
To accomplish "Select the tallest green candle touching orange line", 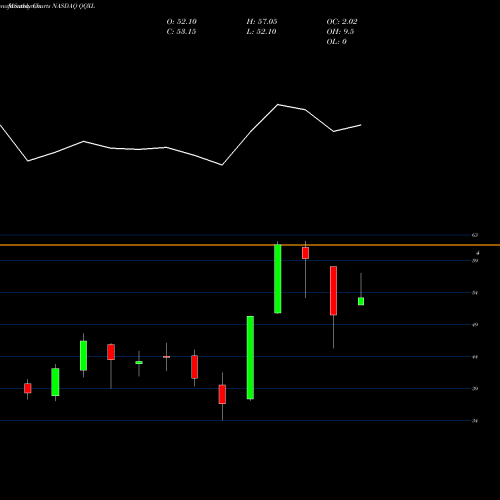I will [278, 279].
